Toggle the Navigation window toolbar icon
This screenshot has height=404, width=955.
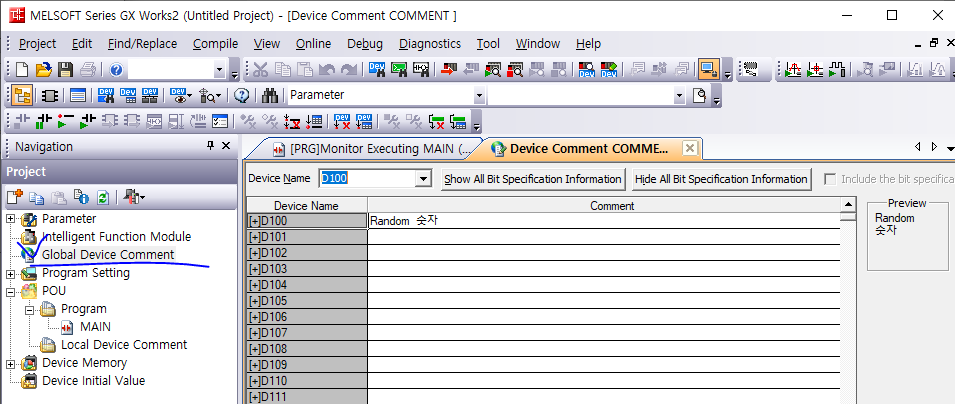pos(23,95)
